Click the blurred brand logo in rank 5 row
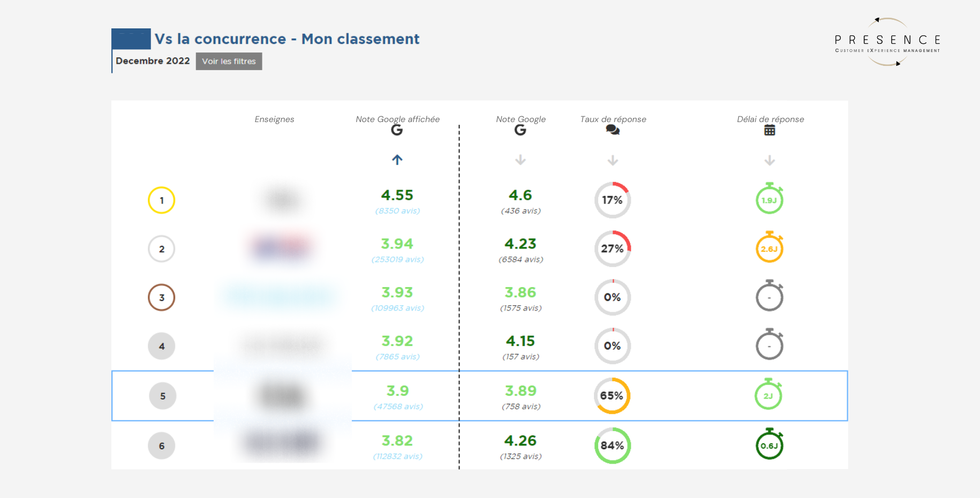The height and width of the screenshot is (498, 980). point(282,396)
